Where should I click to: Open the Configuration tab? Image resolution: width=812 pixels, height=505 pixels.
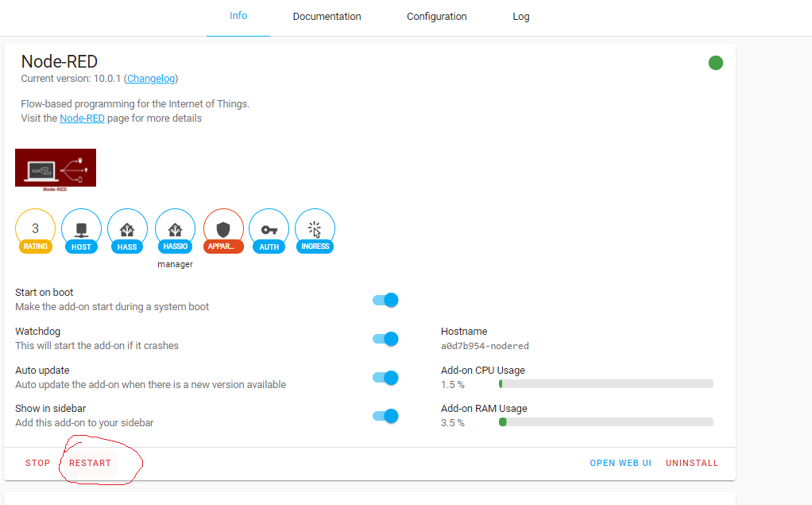tap(436, 16)
